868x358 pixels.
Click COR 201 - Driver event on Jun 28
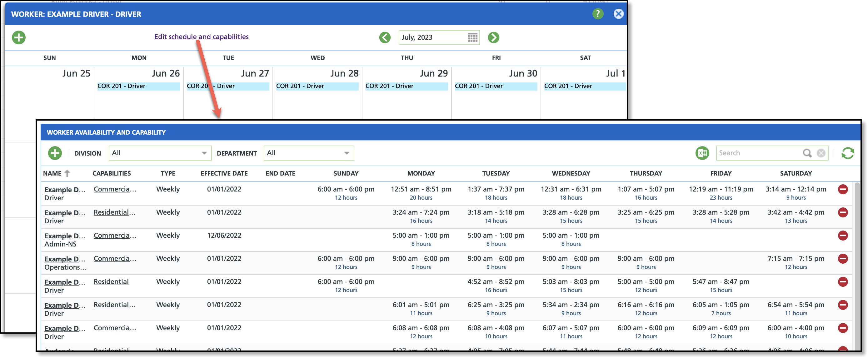[x=317, y=86]
